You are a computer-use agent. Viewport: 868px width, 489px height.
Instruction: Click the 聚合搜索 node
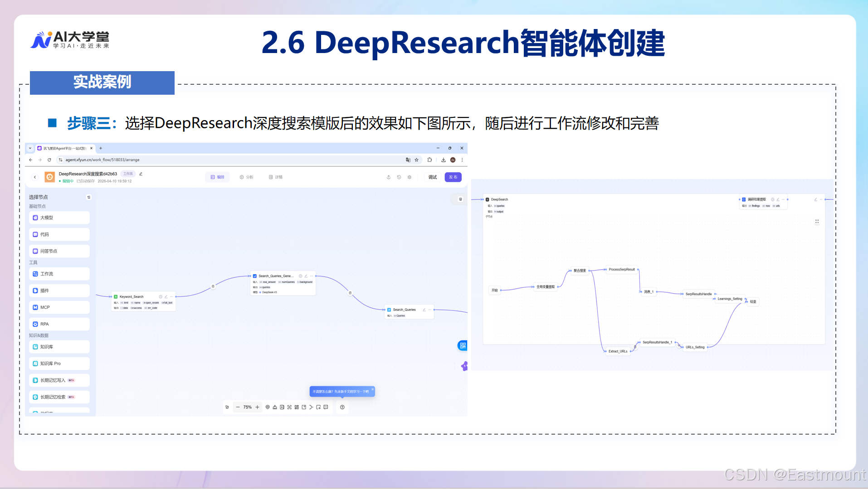click(580, 271)
